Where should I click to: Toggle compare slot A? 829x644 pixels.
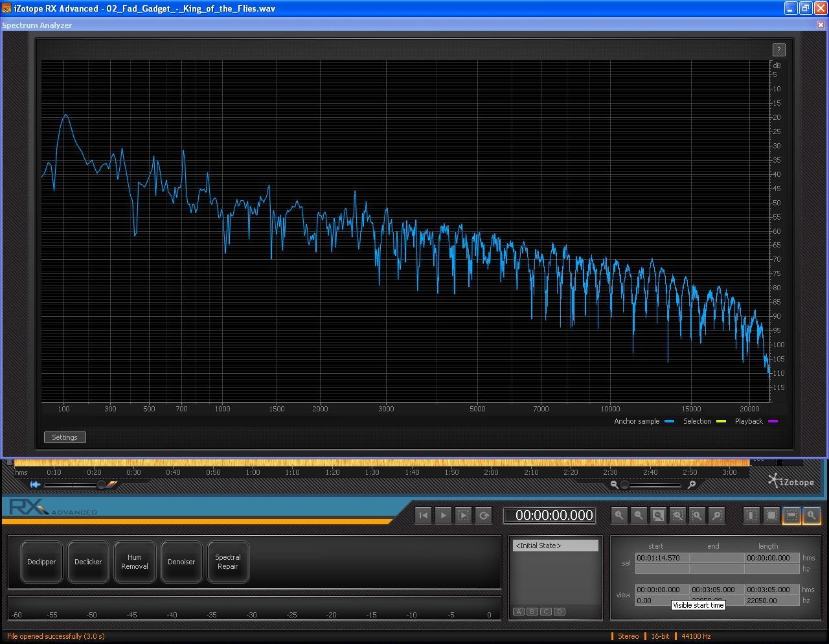pos(519,612)
